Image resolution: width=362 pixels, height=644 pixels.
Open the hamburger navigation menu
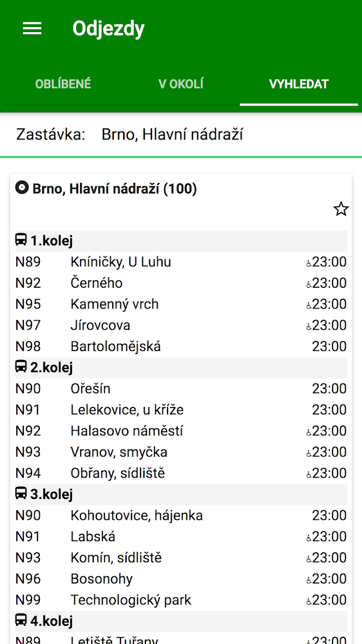[x=32, y=28]
